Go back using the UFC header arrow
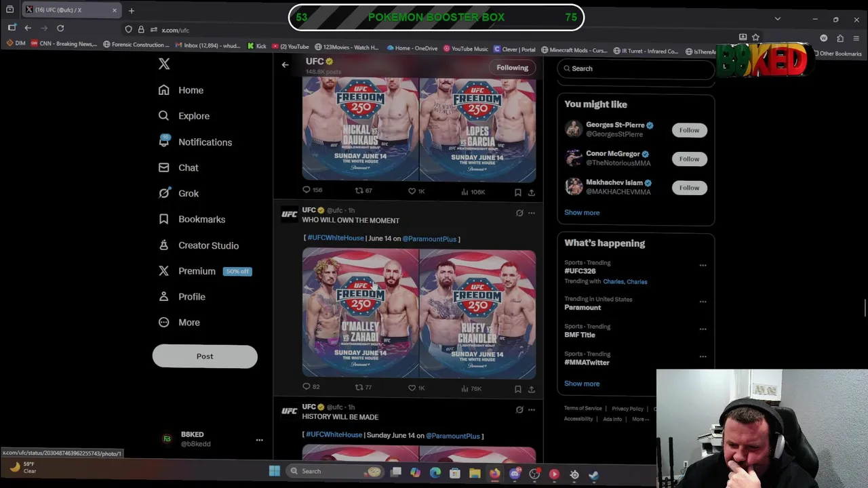The width and height of the screenshot is (868, 488). (x=285, y=65)
